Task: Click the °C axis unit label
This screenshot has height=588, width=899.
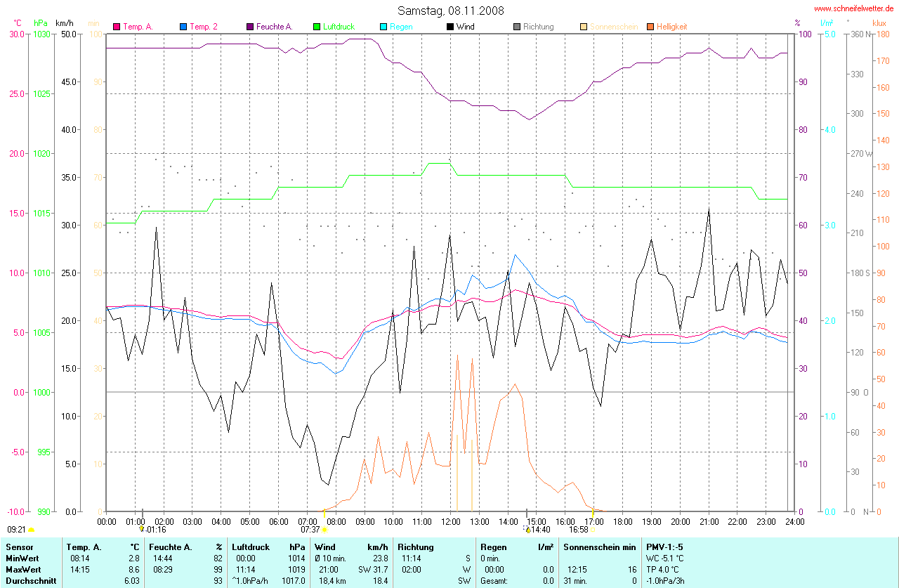Action: 18,23
